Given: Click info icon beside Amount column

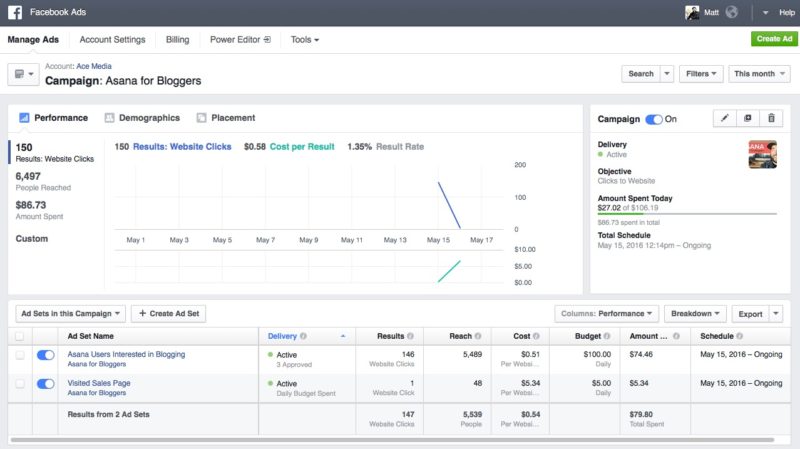Looking at the screenshot, I should click(x=676, y=336).
